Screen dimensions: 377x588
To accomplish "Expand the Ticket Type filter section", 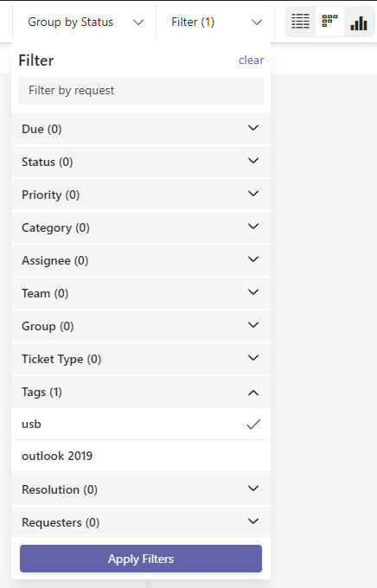I will click(141, 359).
